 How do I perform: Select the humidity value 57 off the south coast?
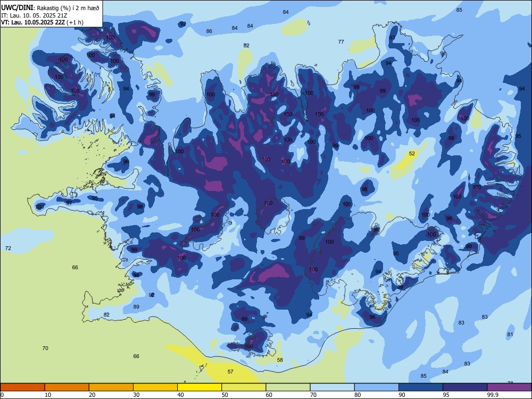(x=230, y=371)
